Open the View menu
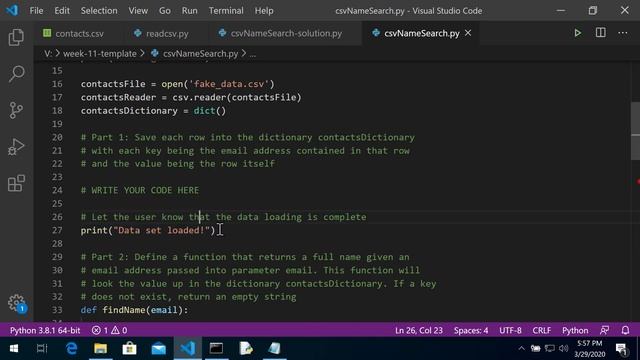640x360 pixels. pos(138,11)
